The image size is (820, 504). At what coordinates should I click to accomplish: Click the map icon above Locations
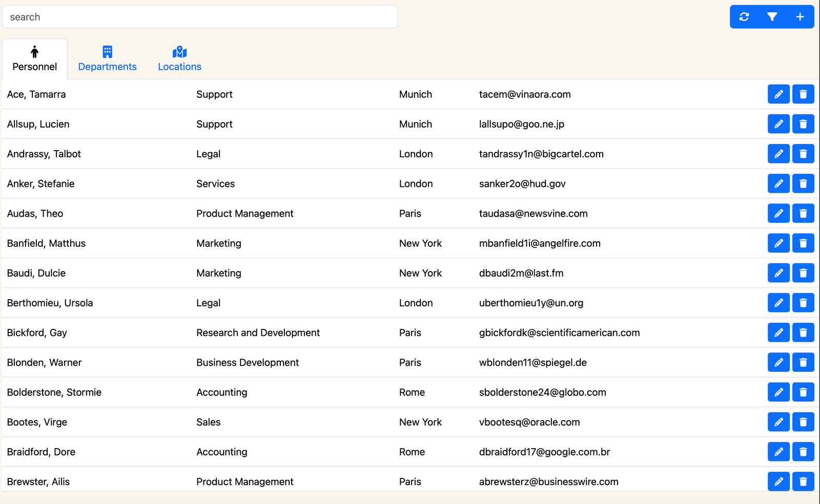[179, 51]
